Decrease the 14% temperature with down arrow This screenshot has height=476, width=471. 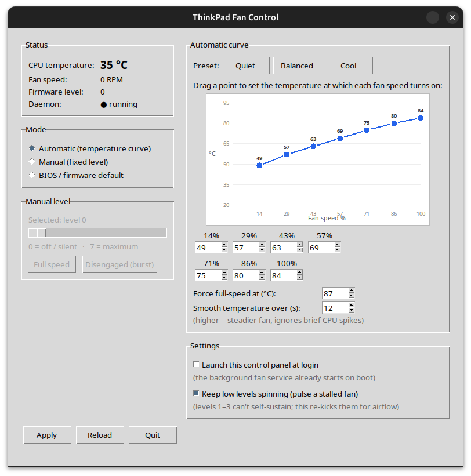tap(224, 250)
